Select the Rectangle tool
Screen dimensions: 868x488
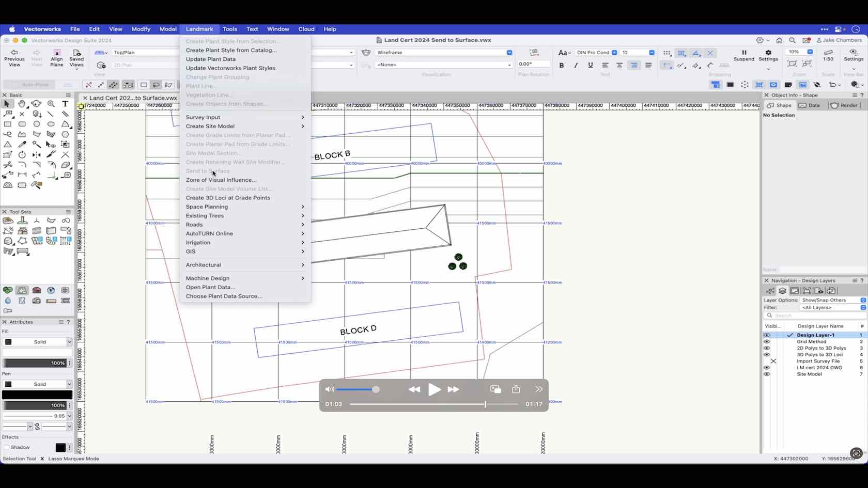pyautogui.click(x=8, y=124)
